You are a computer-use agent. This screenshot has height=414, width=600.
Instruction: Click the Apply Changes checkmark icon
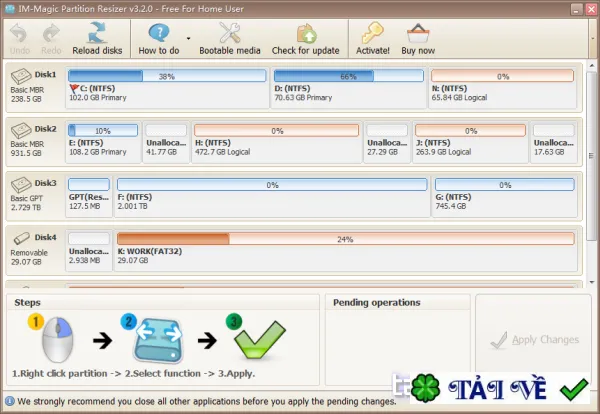(499, 340)
